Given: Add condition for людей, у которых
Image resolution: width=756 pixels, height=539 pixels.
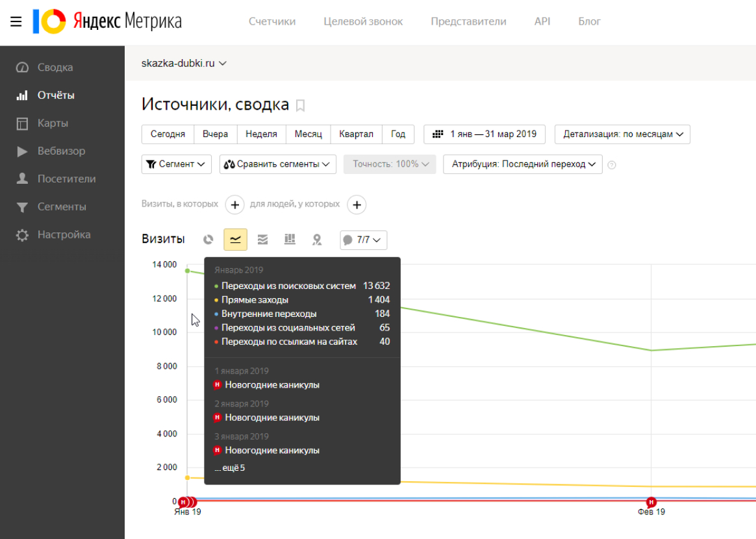Looking at the screenshot, I should tap(357, 205).
